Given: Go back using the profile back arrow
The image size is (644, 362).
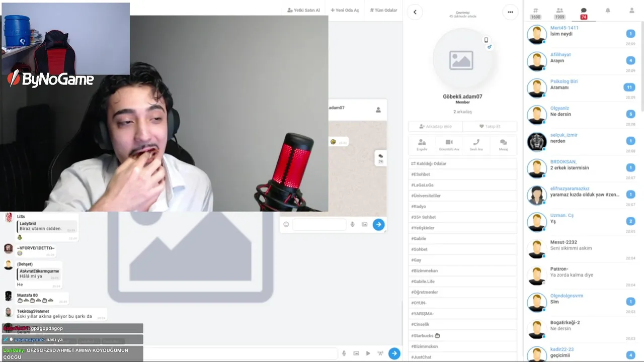Looking at the screenshot, I should click(x=415, y=12).
